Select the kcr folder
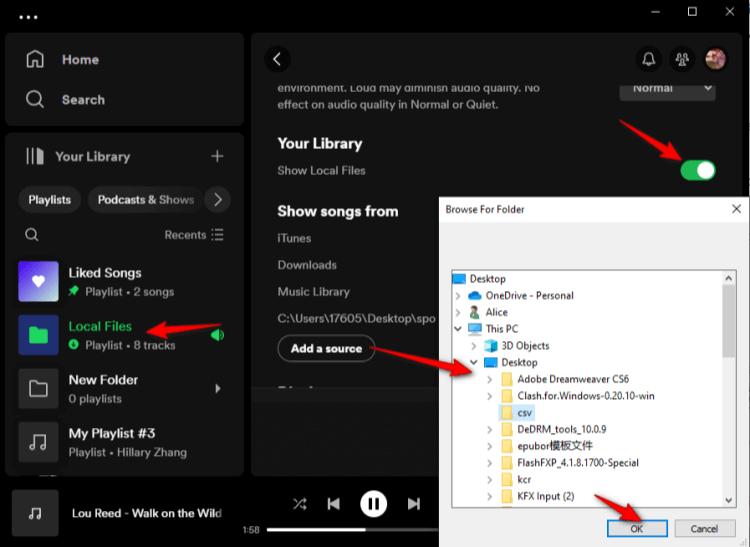 pos(524,480)
